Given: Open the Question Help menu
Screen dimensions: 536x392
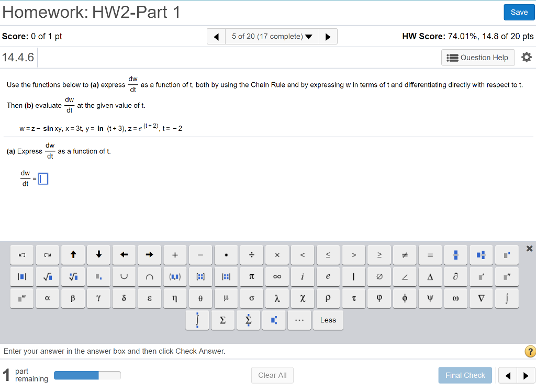Looking at the screenshot, I should tap(478, 58).
